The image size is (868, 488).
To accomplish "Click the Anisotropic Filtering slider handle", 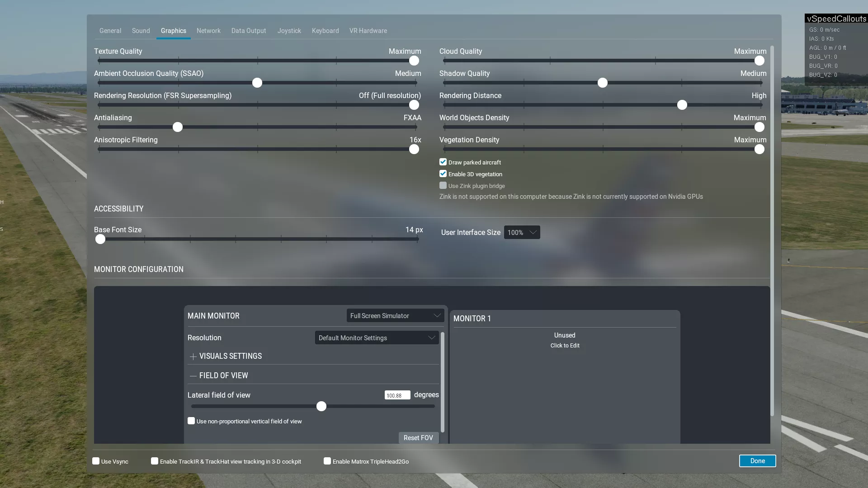I will coord(414,149).
